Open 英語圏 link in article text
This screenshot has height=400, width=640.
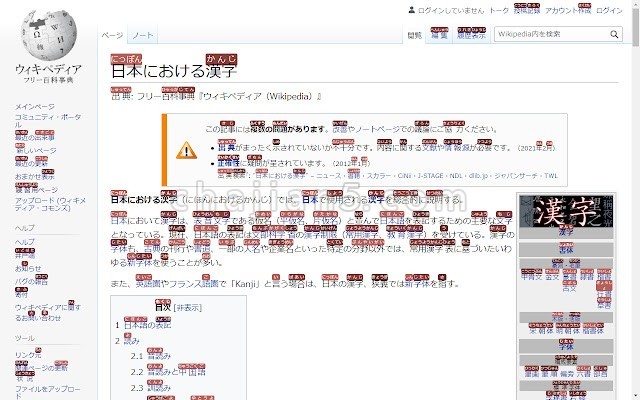point(148,283)
